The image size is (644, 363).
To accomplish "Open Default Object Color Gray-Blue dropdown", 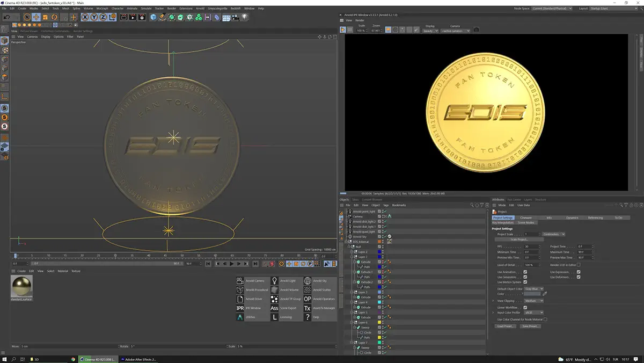I will [535, 289].
